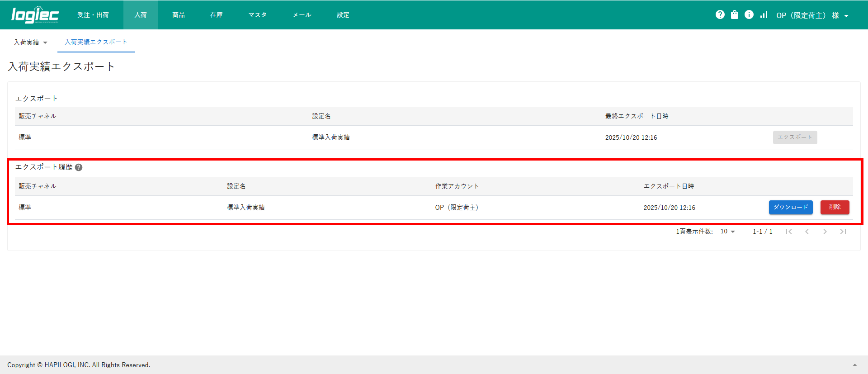Go to previous page of export history
Viewport: 868px width, 374px height.
[x=807, y=232]
